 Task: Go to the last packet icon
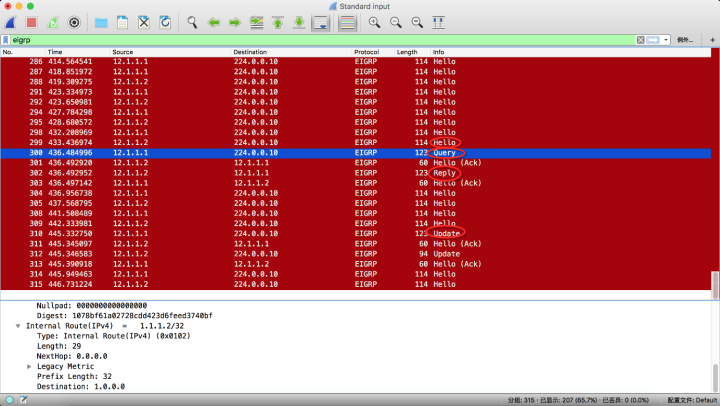pyautogui.click(x=299, y=23)
